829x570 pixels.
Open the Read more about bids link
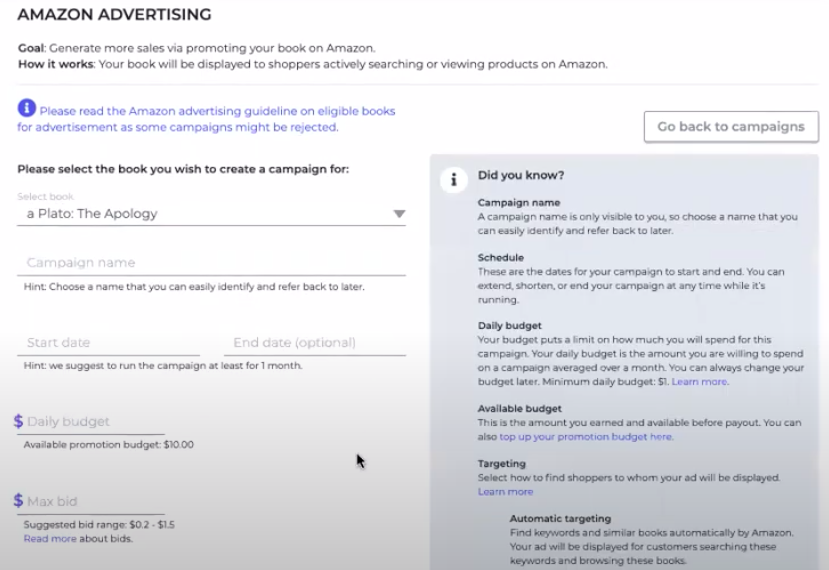(x=50, y=538)
